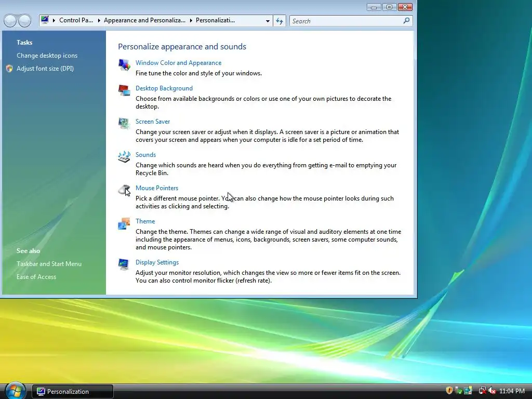Click the Personalization taskbar button

tap(73, 391)
